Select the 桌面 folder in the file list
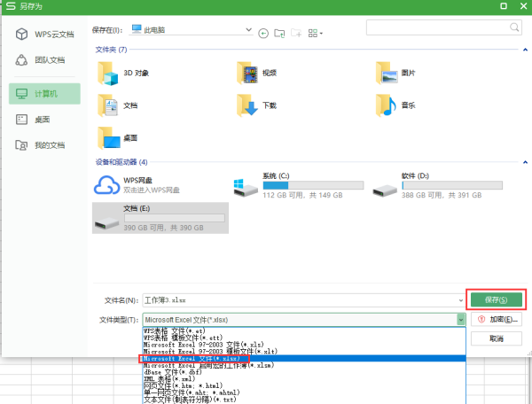Screen dimensions: 532x404 [x=118, y=138]
